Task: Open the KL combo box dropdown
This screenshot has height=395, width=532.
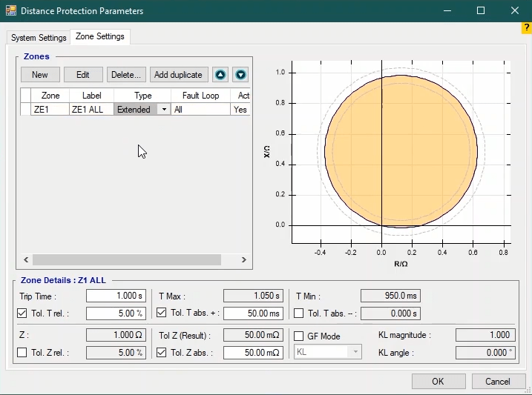Action: coord(355,352)
